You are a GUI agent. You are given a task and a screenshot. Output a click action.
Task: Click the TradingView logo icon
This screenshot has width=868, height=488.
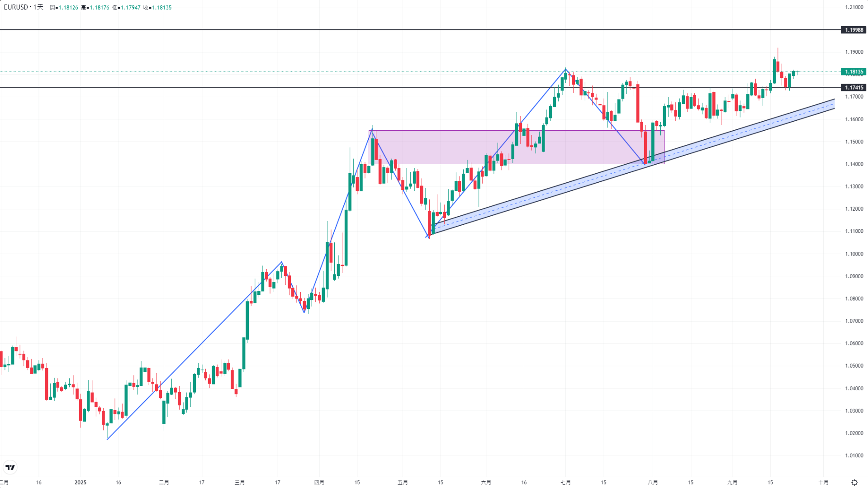[x=10, y=467]
